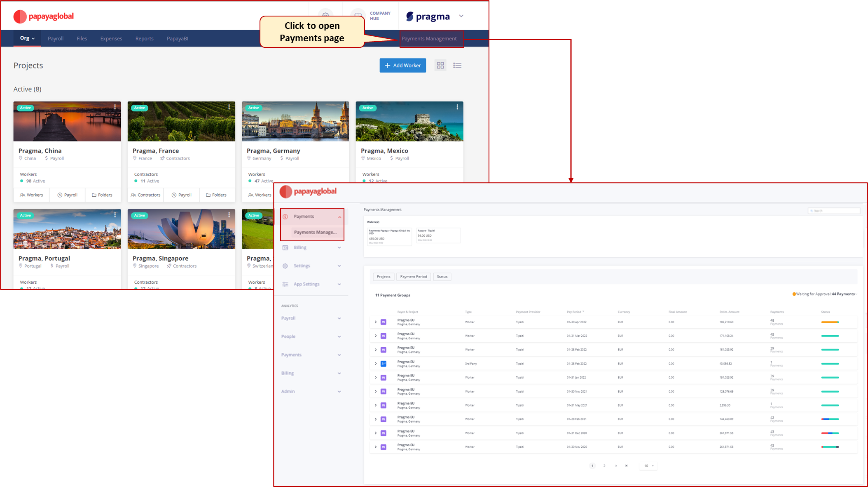
Task: Open the pragma company switcher dropdown
Action: [461, 16]
